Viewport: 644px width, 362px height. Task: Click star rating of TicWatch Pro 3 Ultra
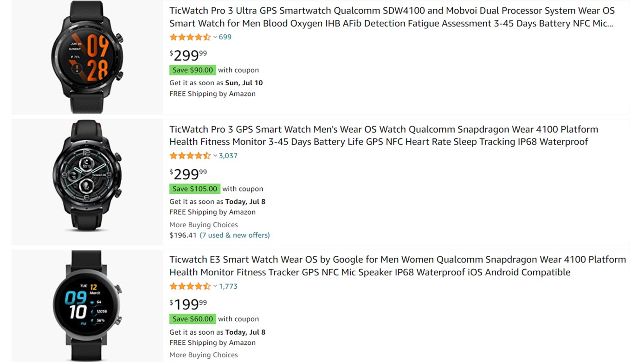(x=190, y=37)
